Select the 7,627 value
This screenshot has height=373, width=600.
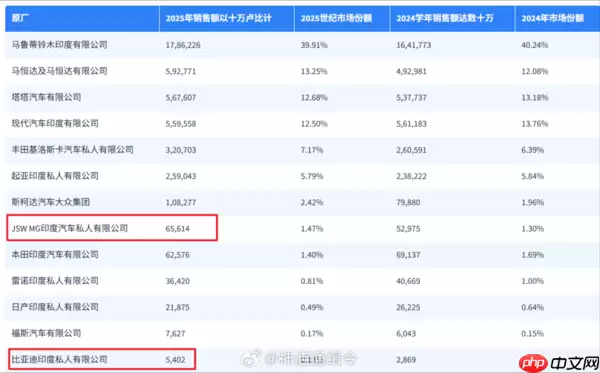[x=175, y=334]
